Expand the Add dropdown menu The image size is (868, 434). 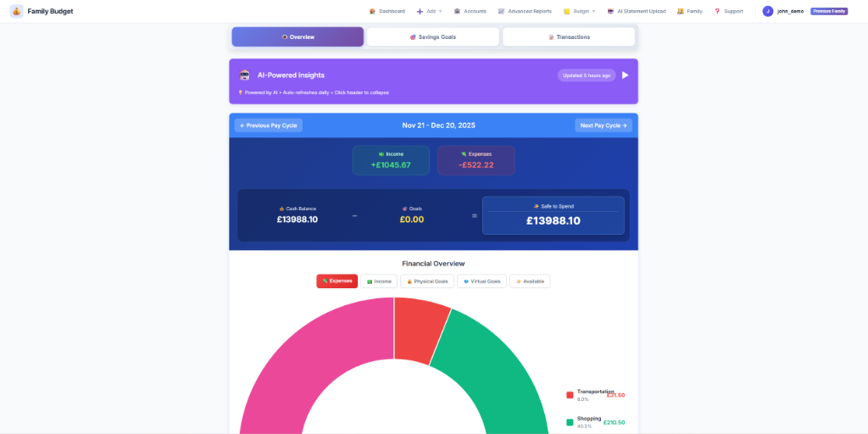point(429,11)
